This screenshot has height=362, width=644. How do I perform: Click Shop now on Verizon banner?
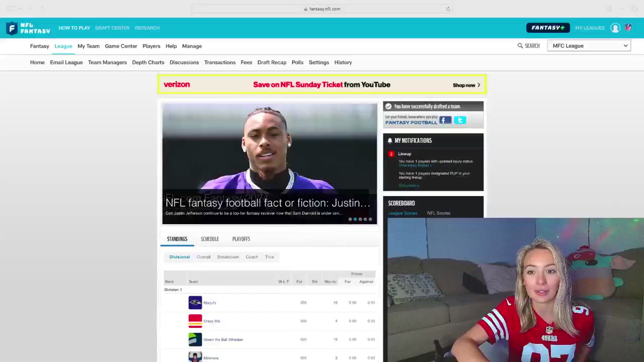pos(466,85)
